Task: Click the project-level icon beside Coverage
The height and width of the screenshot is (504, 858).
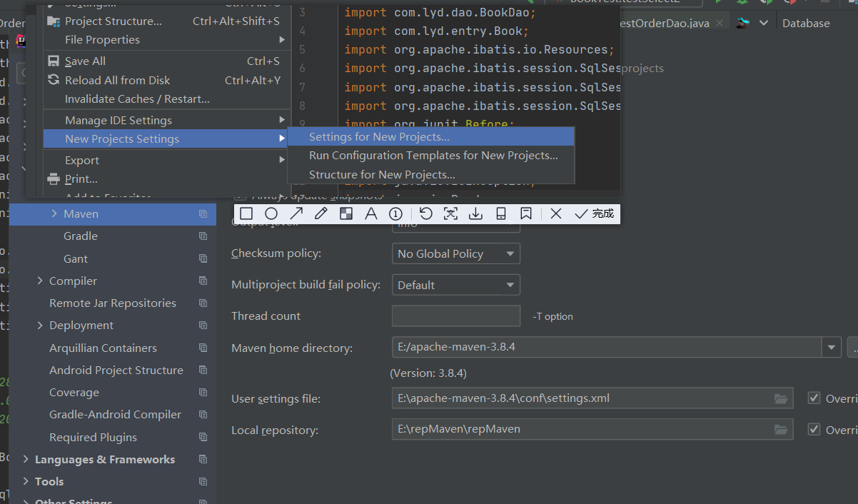Action: pyautogui.click(x=203, y=393)
